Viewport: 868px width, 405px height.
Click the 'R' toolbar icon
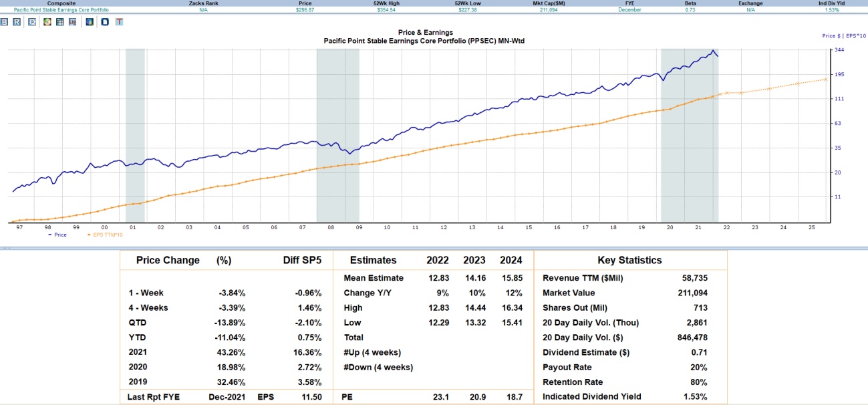pos(17,22)
